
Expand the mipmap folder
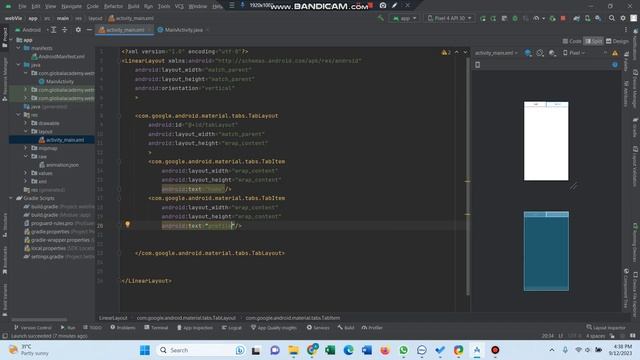[26, 148]
